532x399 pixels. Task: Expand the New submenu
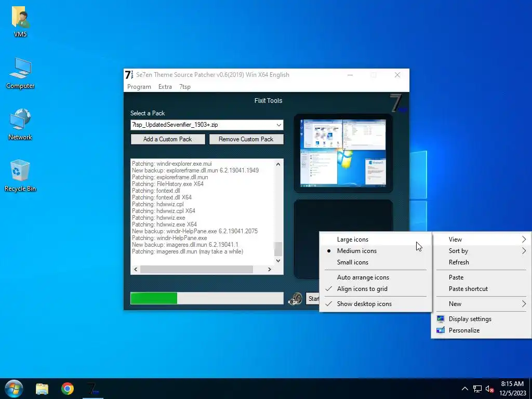tap(481, 303)
